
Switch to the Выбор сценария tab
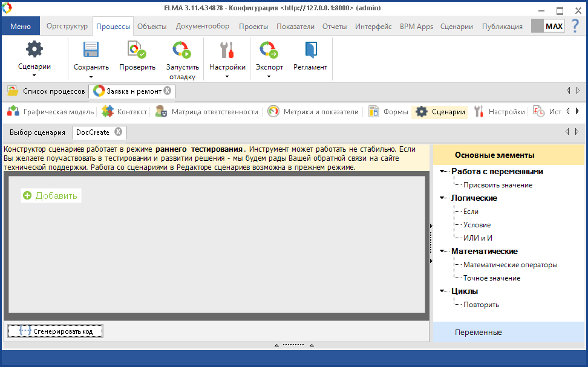(x=37, y=132)
